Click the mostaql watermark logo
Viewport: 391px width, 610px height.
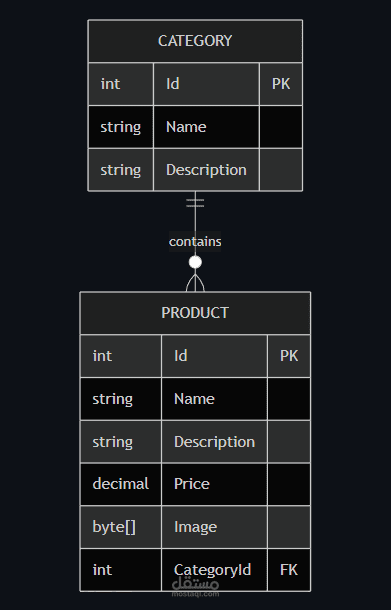coord(195,587)
